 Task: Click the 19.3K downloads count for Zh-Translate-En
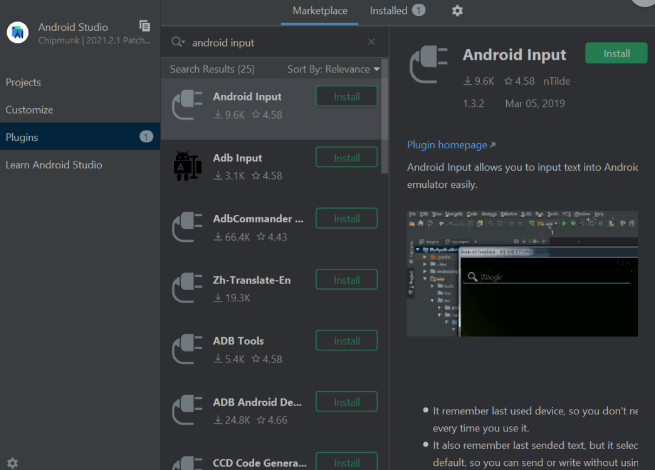point(237,298)
